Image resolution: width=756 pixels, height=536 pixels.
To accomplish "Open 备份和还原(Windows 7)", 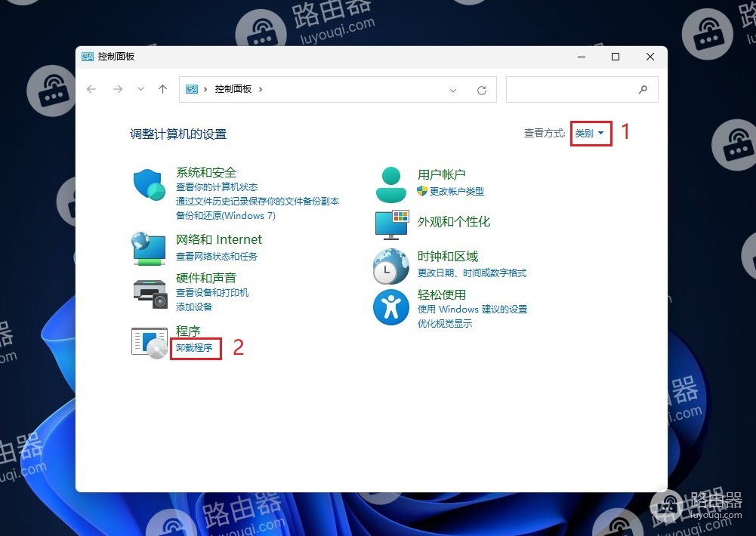I will pyautogui.click(x=226, y=215).
